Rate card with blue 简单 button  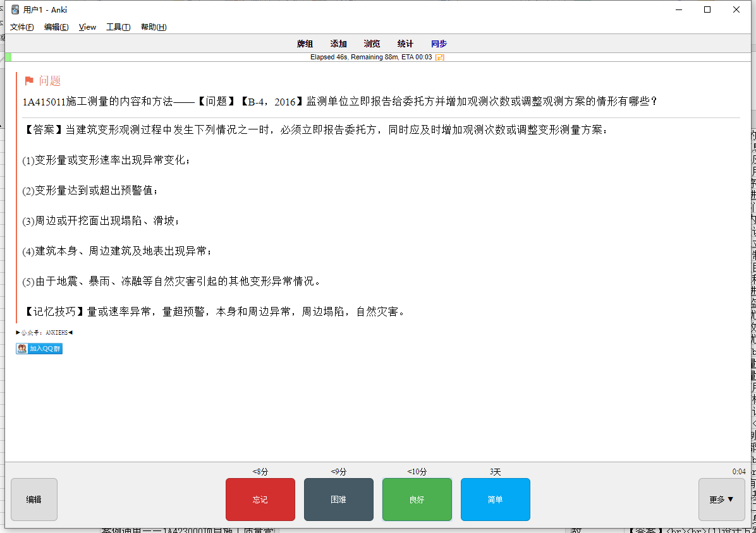(x=495, y=500)
